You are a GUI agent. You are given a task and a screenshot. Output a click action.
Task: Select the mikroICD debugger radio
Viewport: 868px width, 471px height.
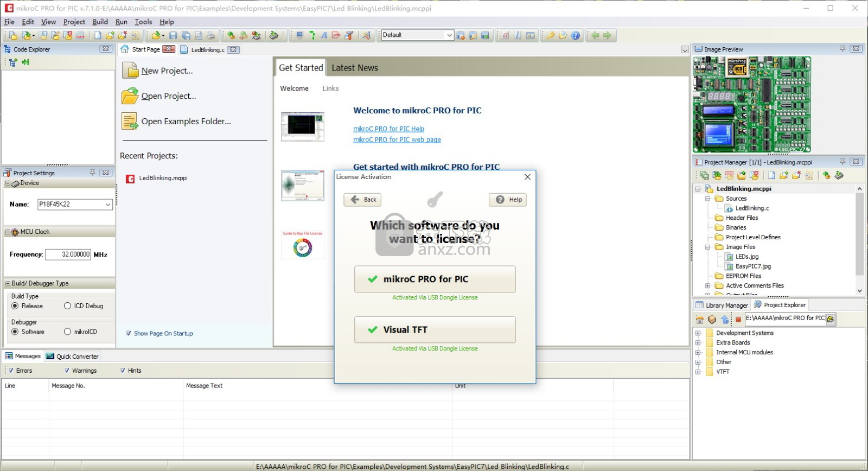point(67,332)
